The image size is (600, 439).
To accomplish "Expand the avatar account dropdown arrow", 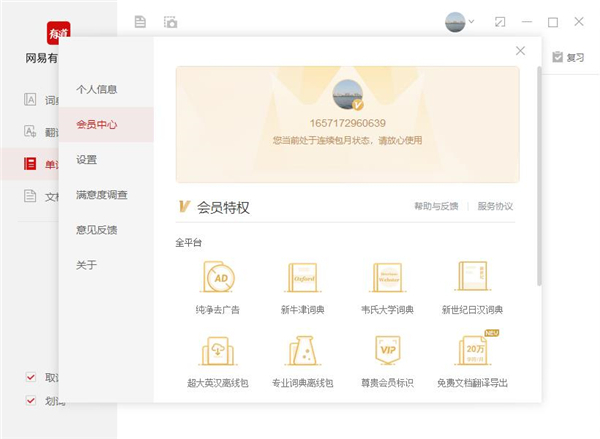I will (472, 21).
